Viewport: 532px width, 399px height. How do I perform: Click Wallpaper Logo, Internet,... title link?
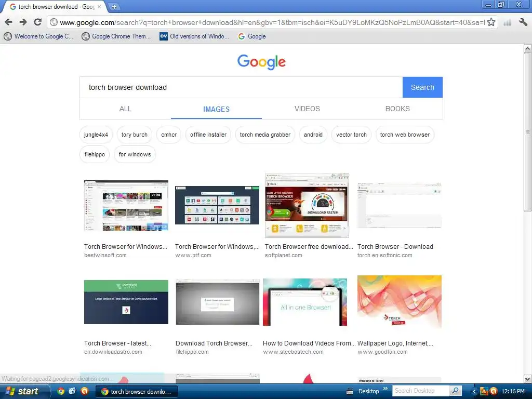[395, 343]
